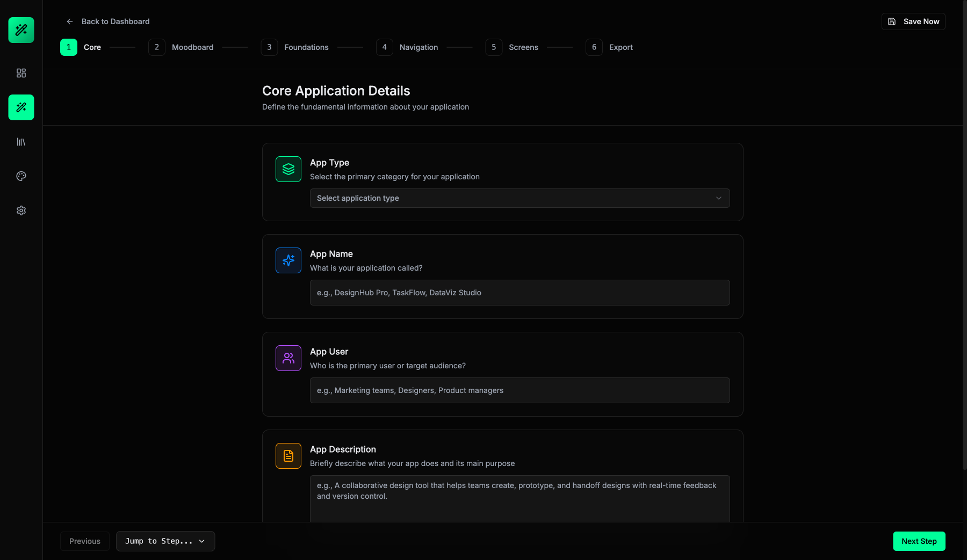Go to step 5 Screens
This screenshot has width=967, height=560.
coord(512,47)
